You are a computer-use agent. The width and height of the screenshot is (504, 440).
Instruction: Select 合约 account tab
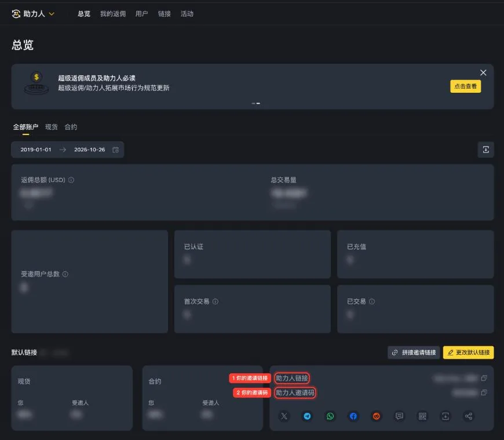click(71, 127)
